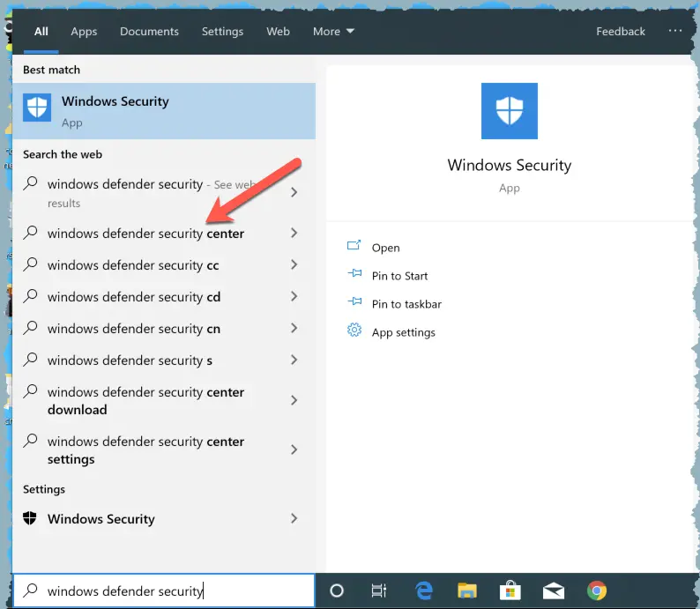Launch Google Chrome from the taskbar

tap(597, 591)
